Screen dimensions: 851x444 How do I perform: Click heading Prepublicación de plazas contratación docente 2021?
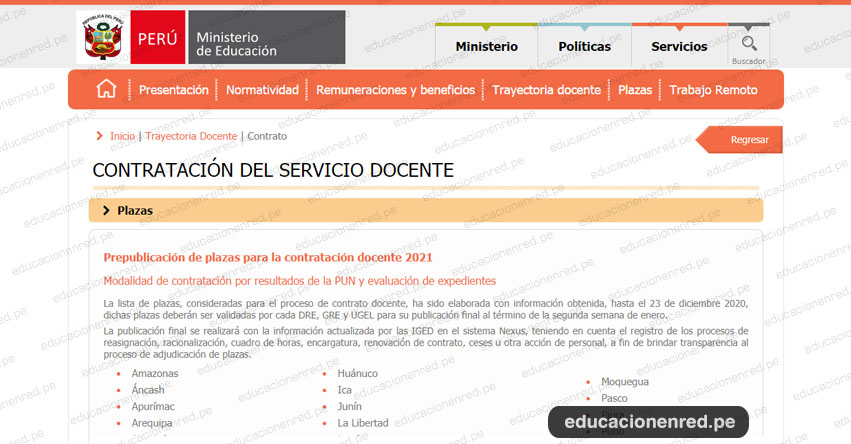(268, 257)
